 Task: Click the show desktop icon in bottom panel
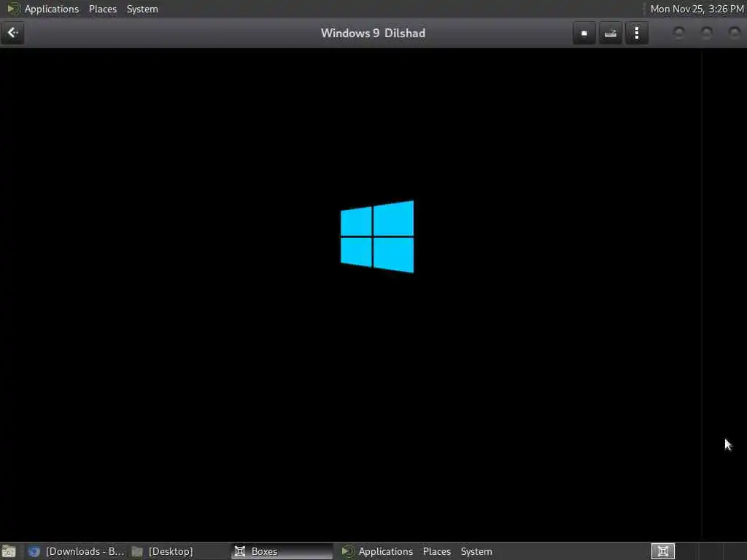(9, 551)
